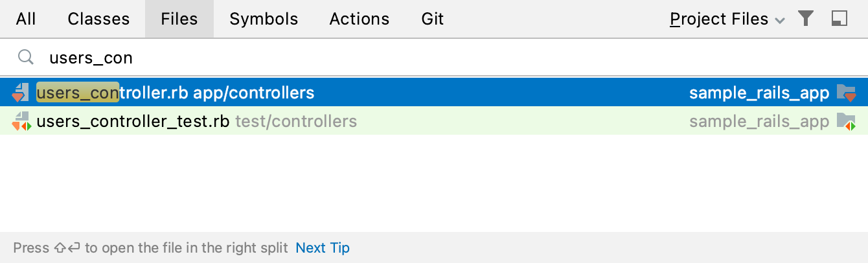Image resolution: width=868 pixels, height=263 pixels.
Task: Click sample_rails_app label in the first result
Action: point(759,93)
